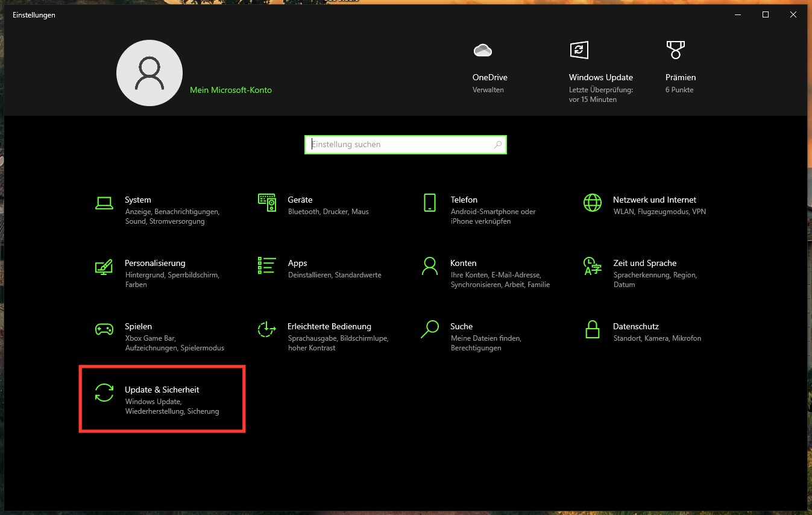This screenshot has width=812, height=515.
Task: Open the Erleichterte Bedienung icon
Action: pyautogui.click(x=267, y=329)
